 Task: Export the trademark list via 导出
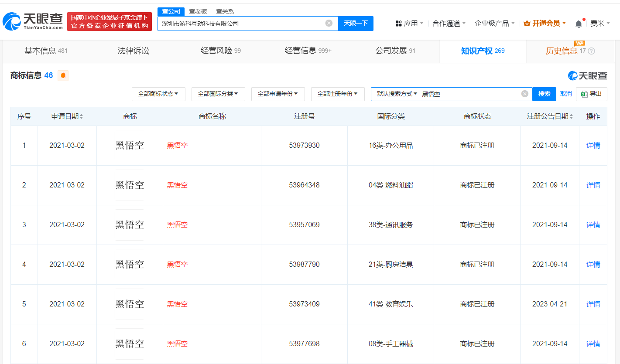591,94
